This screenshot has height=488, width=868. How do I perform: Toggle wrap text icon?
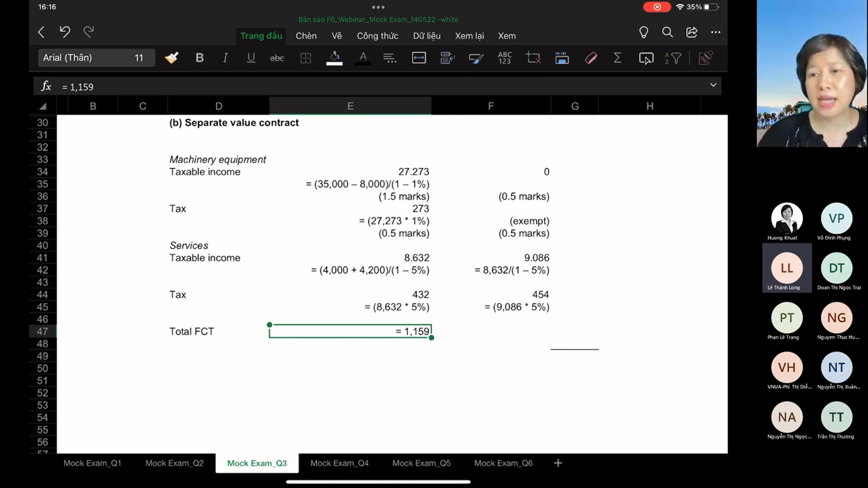(x=447, y=58)
